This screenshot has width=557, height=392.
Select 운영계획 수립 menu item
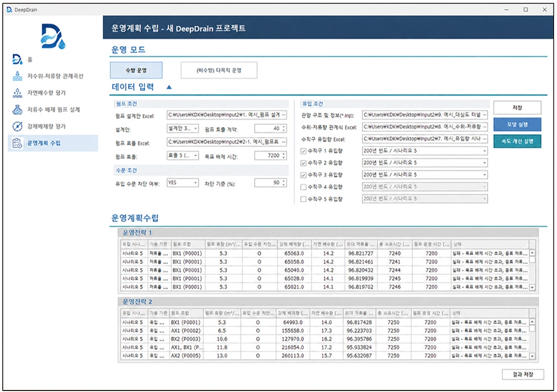pyautogui.click(x=53, y=143)
